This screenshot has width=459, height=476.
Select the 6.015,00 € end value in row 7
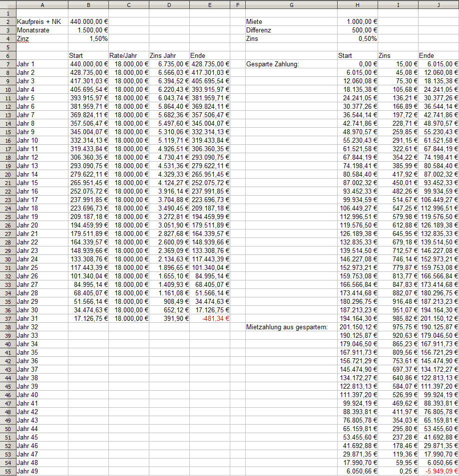pos(439,64)
